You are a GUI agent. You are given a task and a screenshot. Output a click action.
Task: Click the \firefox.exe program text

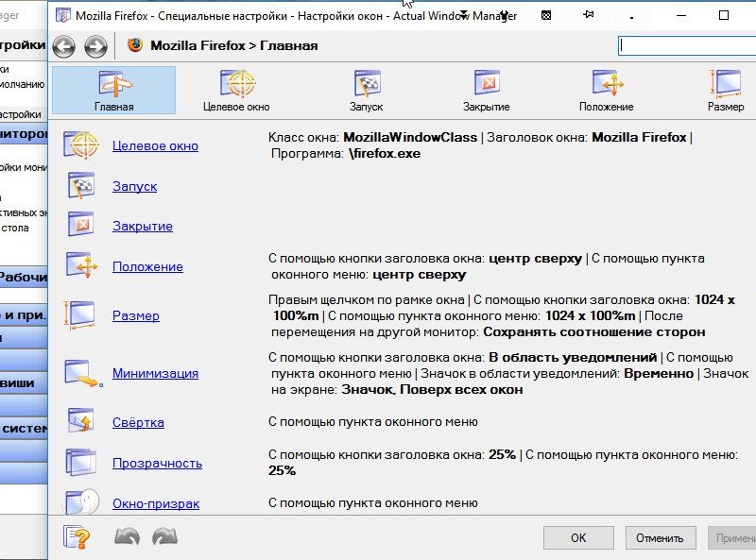pyautogui.click(x=385, y=154)
